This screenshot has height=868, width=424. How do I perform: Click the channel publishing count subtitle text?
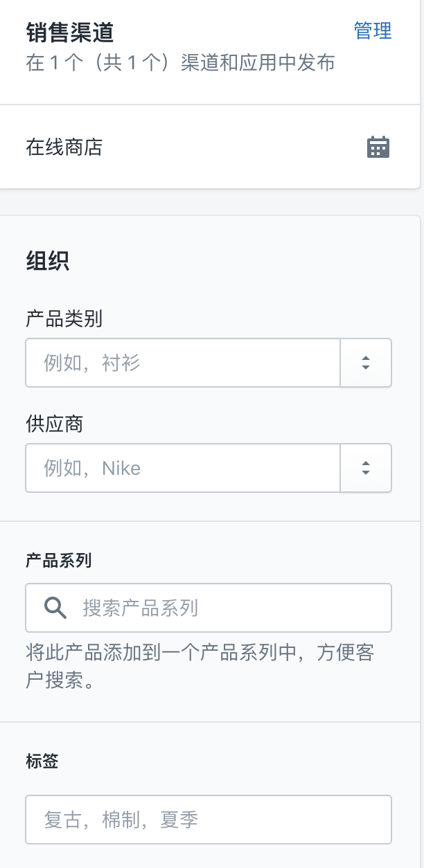click(180, 63)
